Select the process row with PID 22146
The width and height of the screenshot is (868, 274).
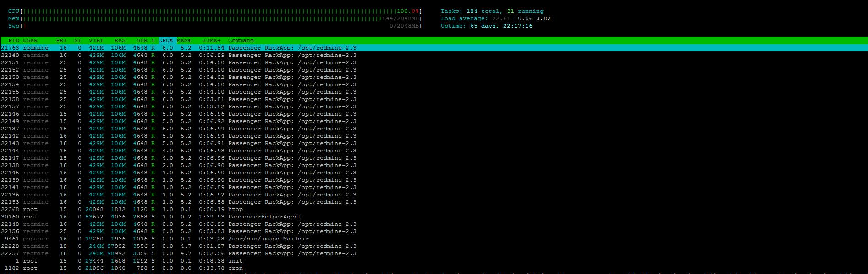434,114
